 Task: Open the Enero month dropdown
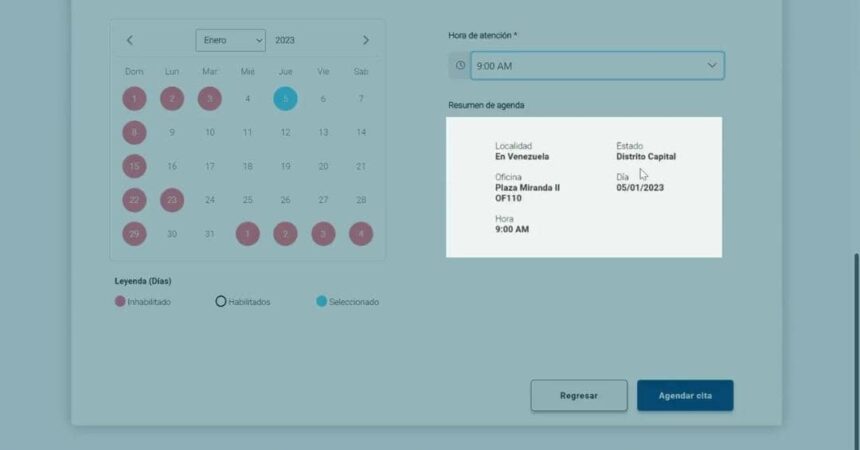(231, 40)
